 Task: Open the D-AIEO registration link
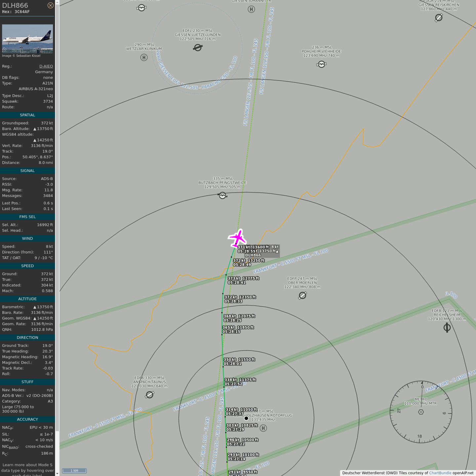(x=46, y=66)
